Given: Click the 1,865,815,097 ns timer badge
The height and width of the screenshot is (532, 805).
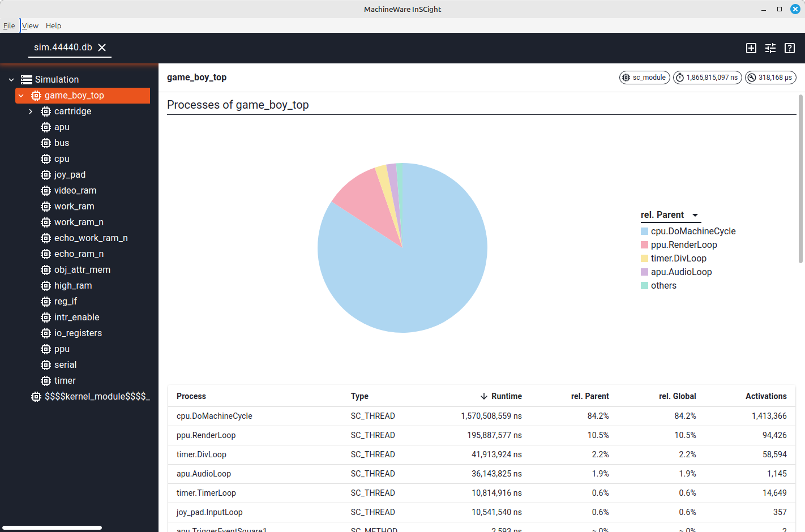Looking at the screenshot, I should tap(708, 78).
